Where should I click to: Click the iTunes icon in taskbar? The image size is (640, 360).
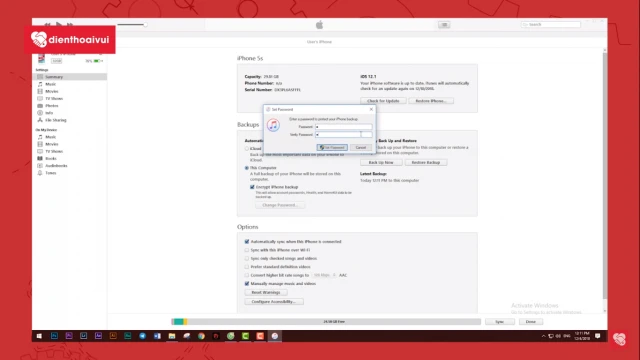tap(275, 336)
